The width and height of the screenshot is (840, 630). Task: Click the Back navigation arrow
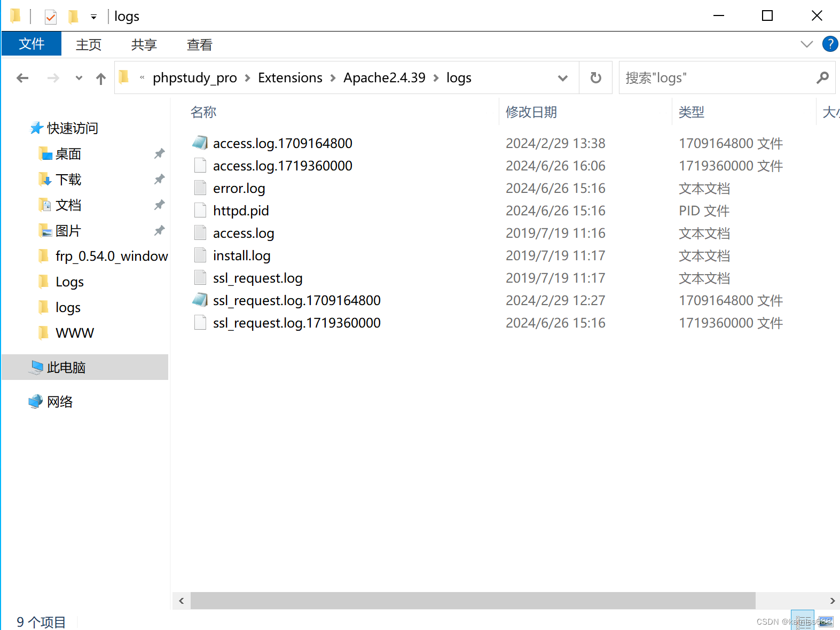click(x=22, y=78)
